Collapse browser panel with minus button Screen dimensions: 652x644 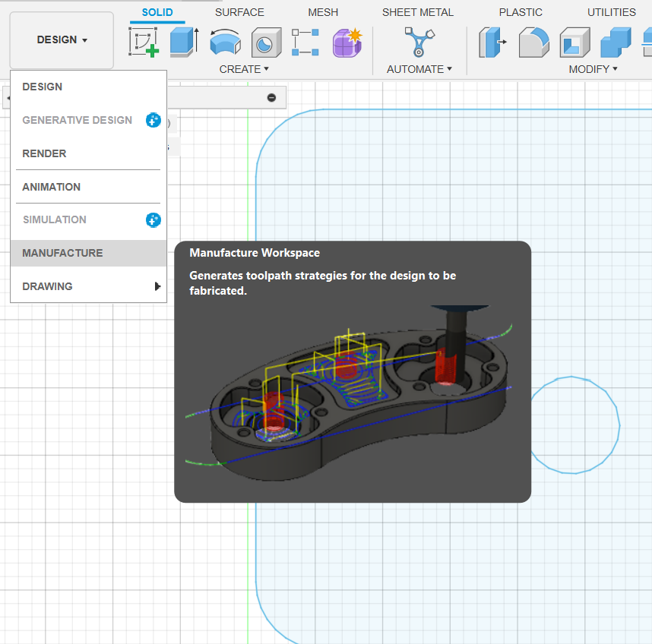pyautogui.click(x=271, y=98)
